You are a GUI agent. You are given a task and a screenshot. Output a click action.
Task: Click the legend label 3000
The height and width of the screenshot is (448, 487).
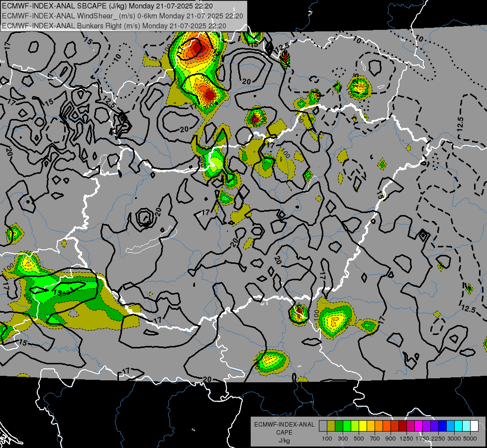click(x=454, y=439)
